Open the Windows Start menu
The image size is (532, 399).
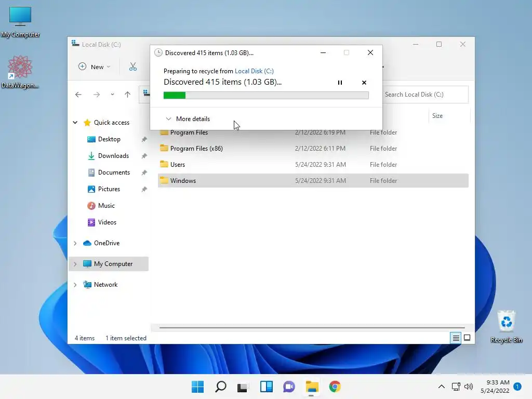click(197, 387)
